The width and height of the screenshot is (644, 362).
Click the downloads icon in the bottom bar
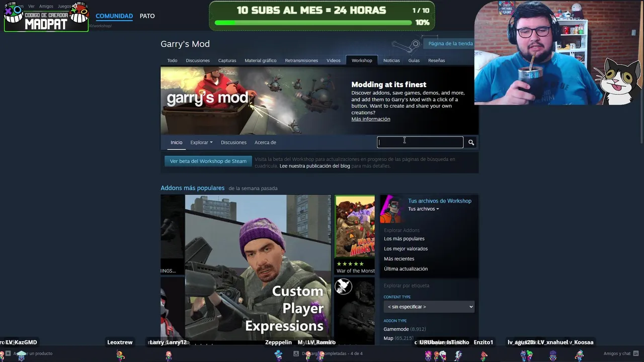click(x=296, y=353)
